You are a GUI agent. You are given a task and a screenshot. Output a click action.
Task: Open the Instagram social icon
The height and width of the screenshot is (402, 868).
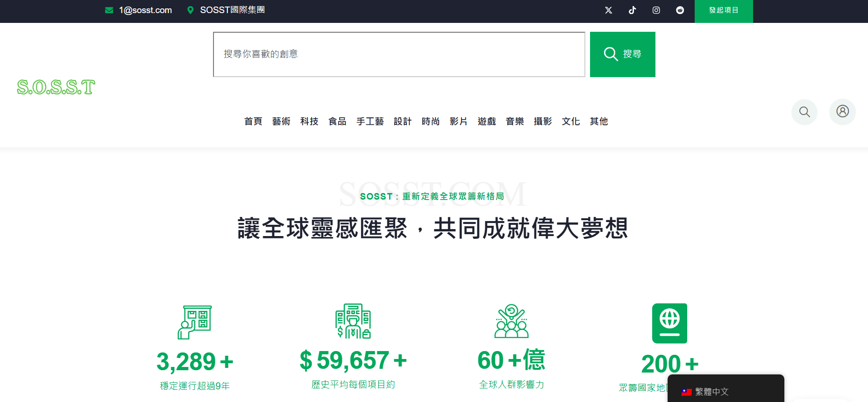[x=656, y=10]
